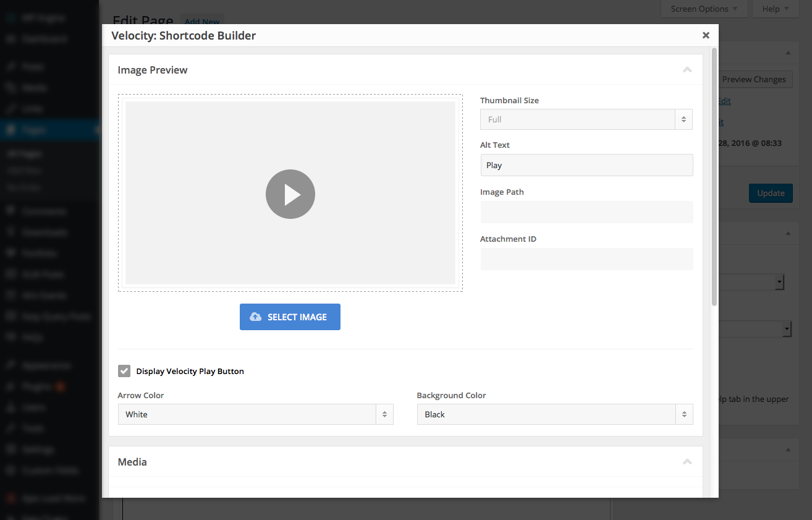Collapse the Image Preview section chevron
Viewport: 812px width, 520px height.
[x=687, y=70]
